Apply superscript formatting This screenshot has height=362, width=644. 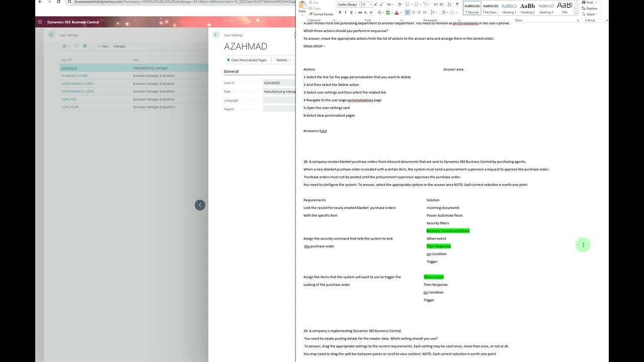[371, 13]
